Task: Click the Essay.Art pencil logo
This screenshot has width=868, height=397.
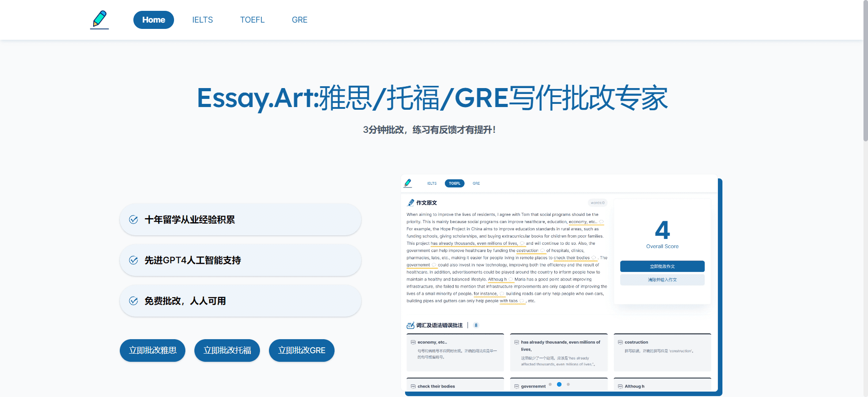Action: 99,19
